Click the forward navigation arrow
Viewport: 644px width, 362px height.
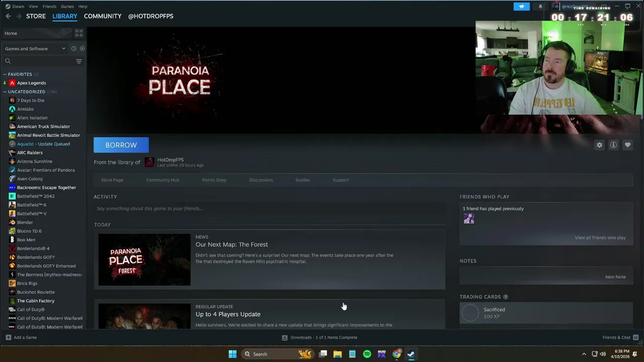[19, 16]
